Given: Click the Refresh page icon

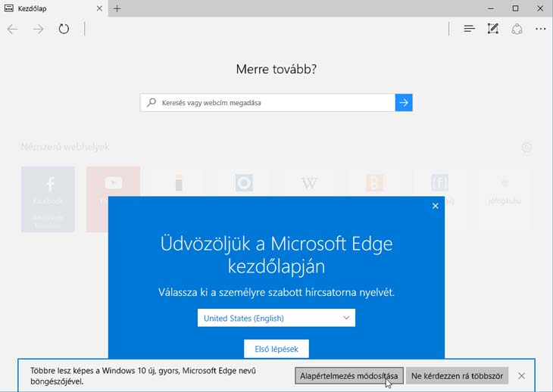Looking at the screenshot, I should pos(64,29).
